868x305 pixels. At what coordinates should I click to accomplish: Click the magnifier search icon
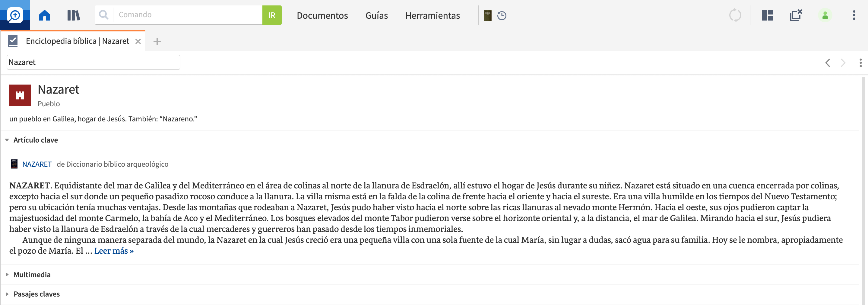tap(104, 15)
